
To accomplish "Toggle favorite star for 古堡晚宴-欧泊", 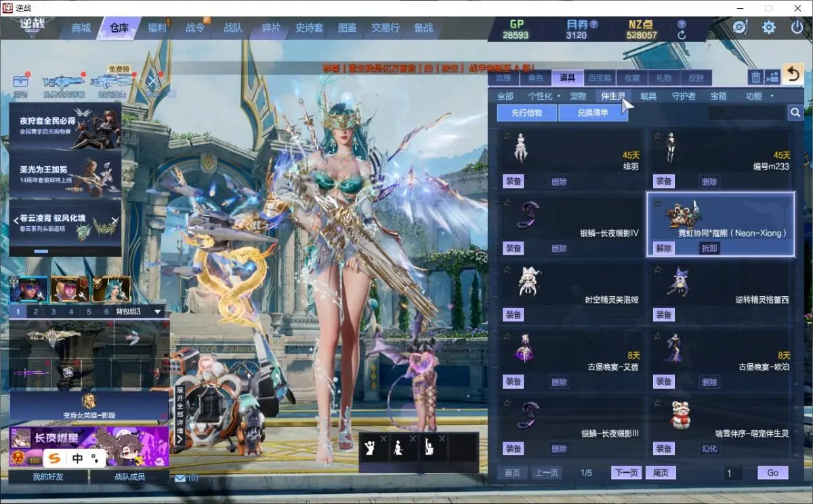I will tap(656, 335).
